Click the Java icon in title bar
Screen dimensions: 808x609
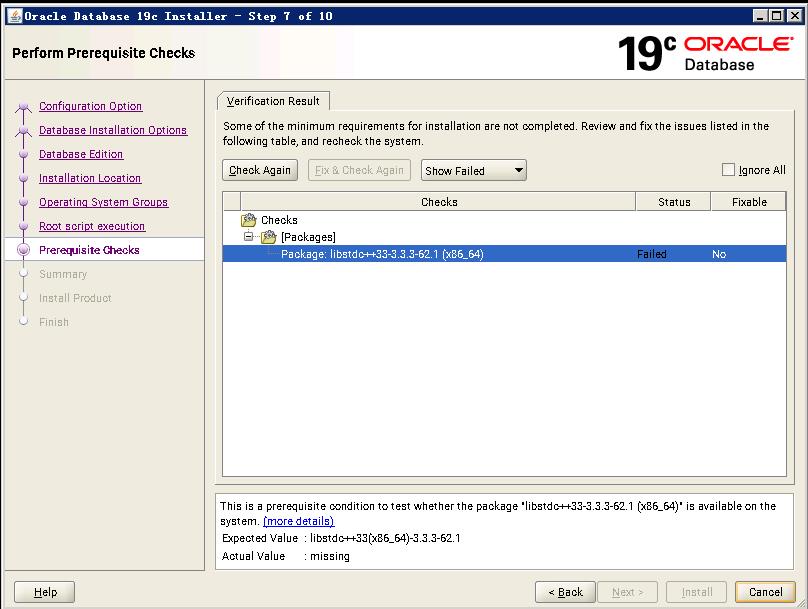point(15,16)
